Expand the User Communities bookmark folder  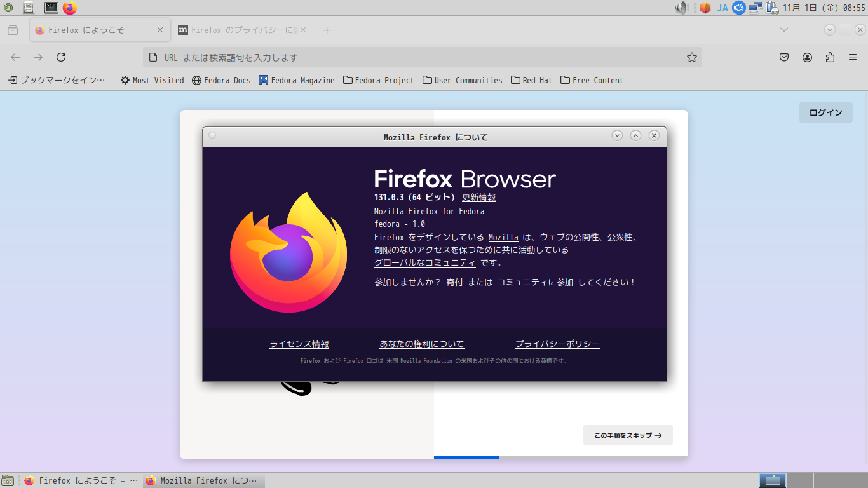pyautogui.click(x=463, y=80)
